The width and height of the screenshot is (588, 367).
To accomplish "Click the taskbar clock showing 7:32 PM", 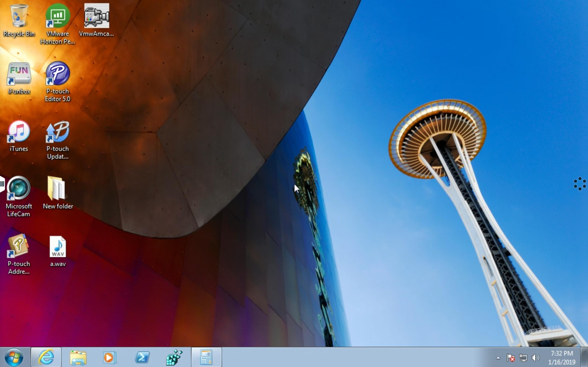I will click(562, 358).
